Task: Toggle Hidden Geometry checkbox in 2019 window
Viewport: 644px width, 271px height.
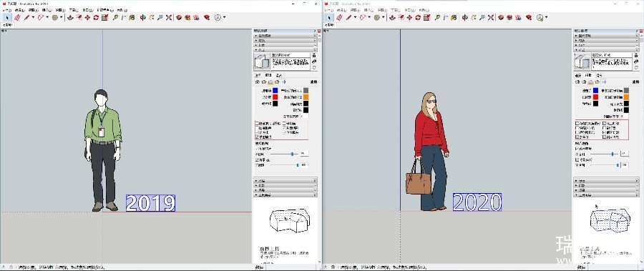Action: point(257,123)
